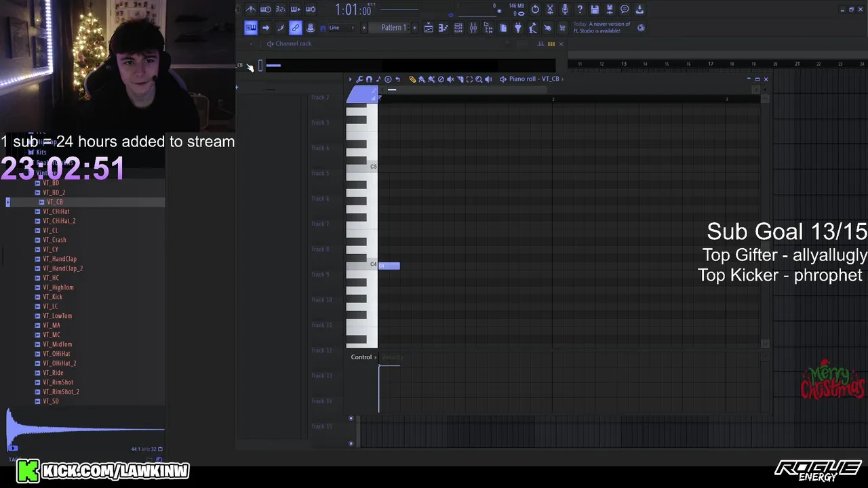Viewport: 868px width, 488px height.
Task: Select the paint brush tool in piano roll
Action: [x=422, y=79]
